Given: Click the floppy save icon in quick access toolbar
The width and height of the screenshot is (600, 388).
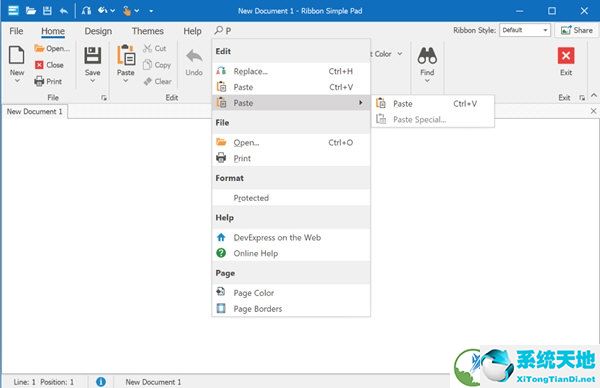Looking at the screenshot, I should [47, 10].
